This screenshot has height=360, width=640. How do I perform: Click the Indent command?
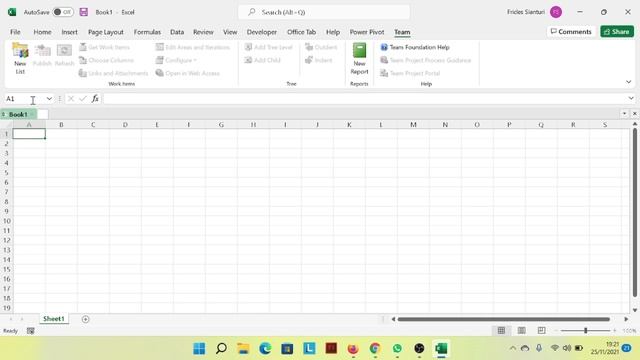coord(318,60)
